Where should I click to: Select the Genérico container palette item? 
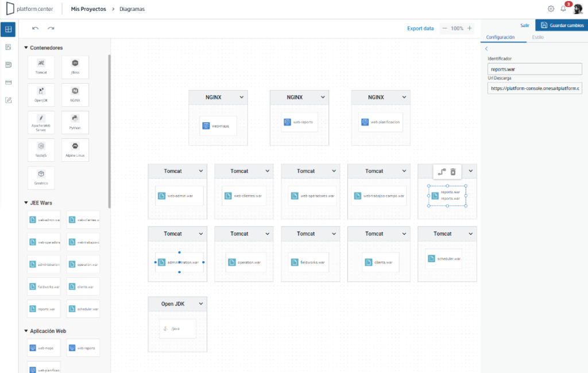[41, 178]
